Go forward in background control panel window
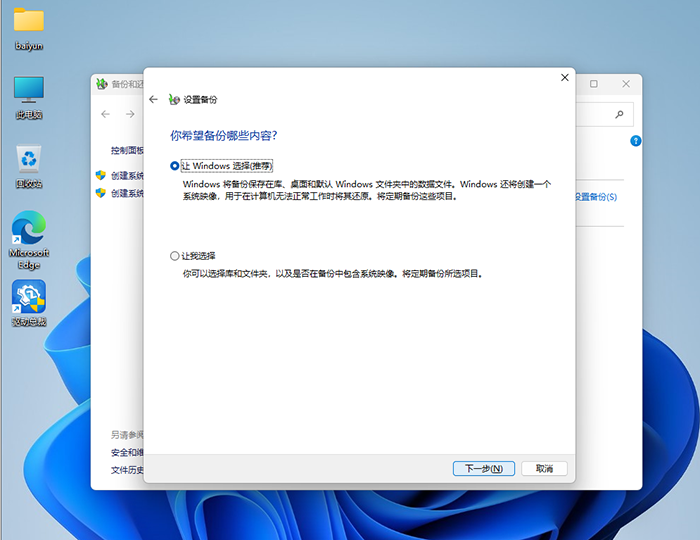 click(x=130, y=114)
